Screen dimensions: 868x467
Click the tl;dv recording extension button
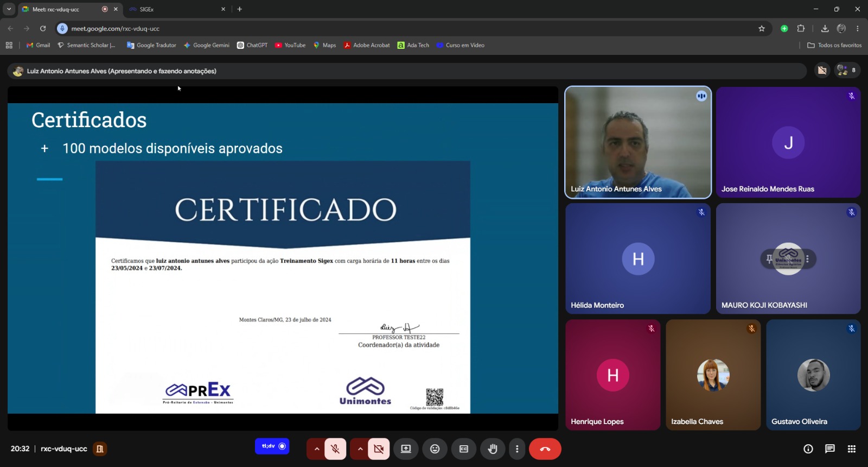[272, 446]
